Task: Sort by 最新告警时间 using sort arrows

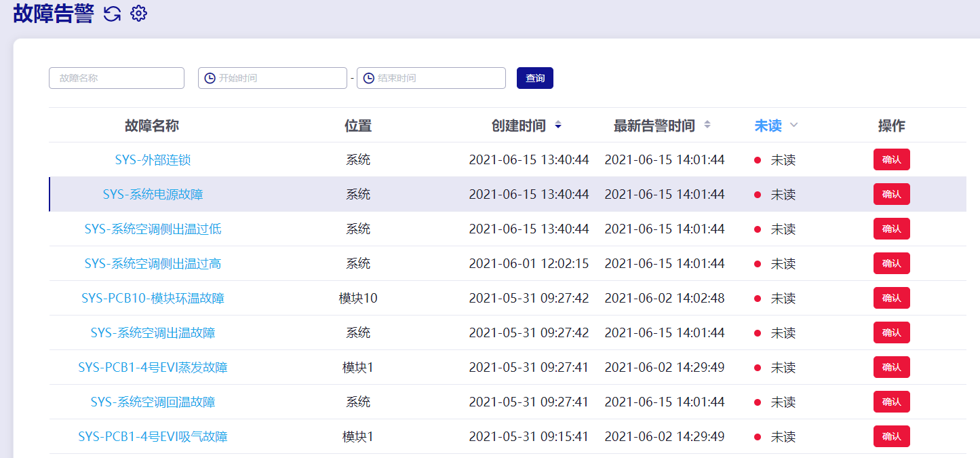Action: click(x=707, y=125)
